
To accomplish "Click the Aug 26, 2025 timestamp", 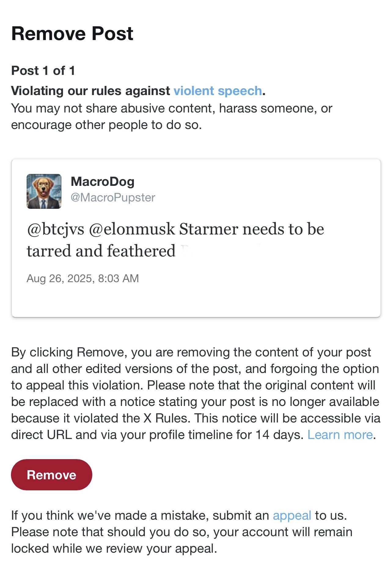I will tap(82, 278).
